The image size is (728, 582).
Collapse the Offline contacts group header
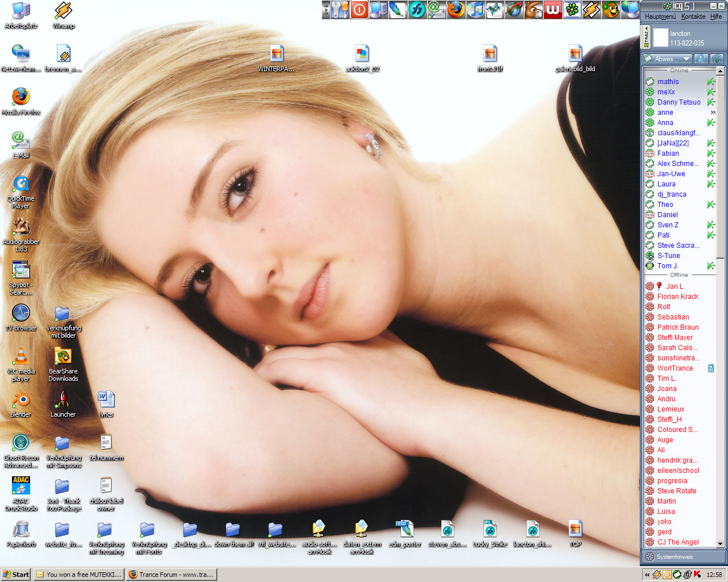(679, 275)
